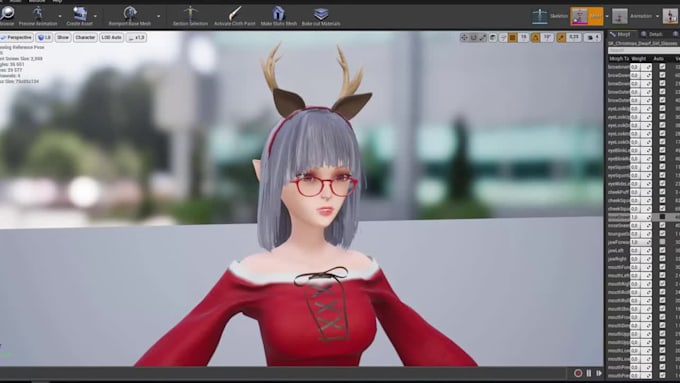Image resolution: width=680 pixels, height=383 pixels.
Task: Select the cheekPuff morph target name
Action: [618, 192]
